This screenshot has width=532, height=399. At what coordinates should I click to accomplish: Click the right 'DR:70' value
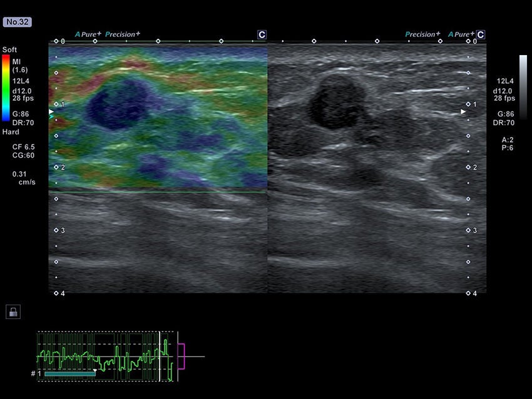(504, 123)
